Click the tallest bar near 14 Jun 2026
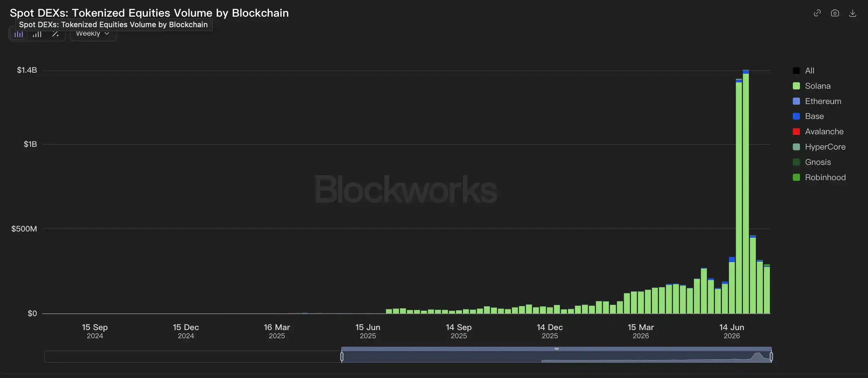This screenshot has height=378, width=868. pyautogui.click(x=746, y=192)
